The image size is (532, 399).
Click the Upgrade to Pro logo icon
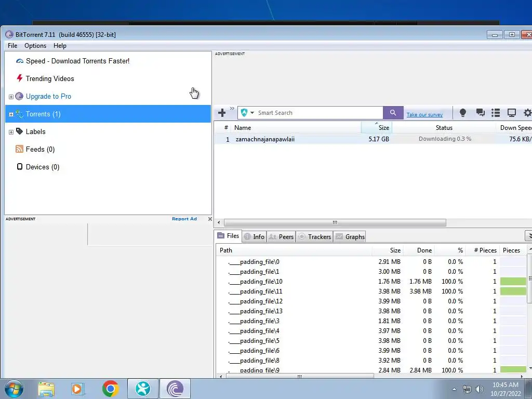pyautogui.click(x=19, y=96)
